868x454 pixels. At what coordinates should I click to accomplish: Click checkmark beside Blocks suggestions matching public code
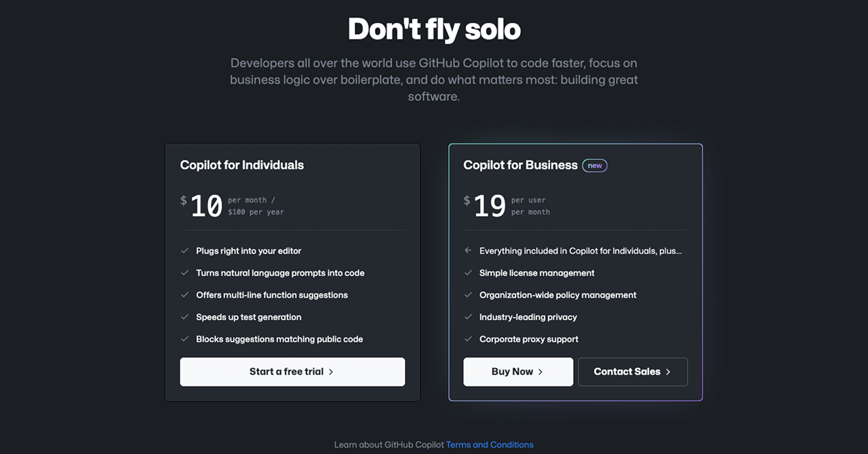tap(184, 339)
